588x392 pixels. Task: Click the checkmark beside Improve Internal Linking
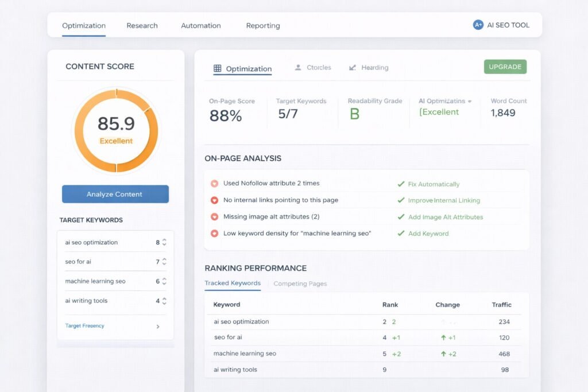click(x=401, y=200)
